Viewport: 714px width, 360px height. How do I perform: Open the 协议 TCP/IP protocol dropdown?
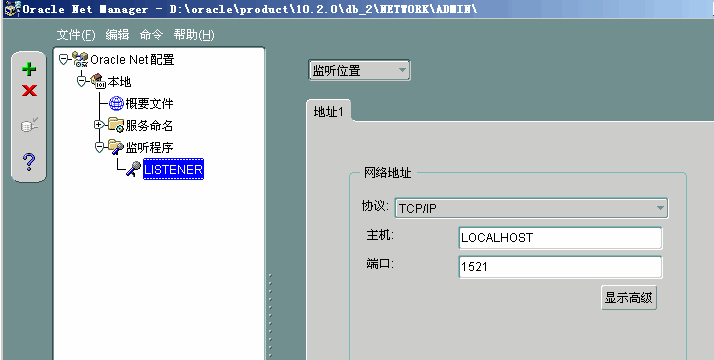click(x=531, y=208)
